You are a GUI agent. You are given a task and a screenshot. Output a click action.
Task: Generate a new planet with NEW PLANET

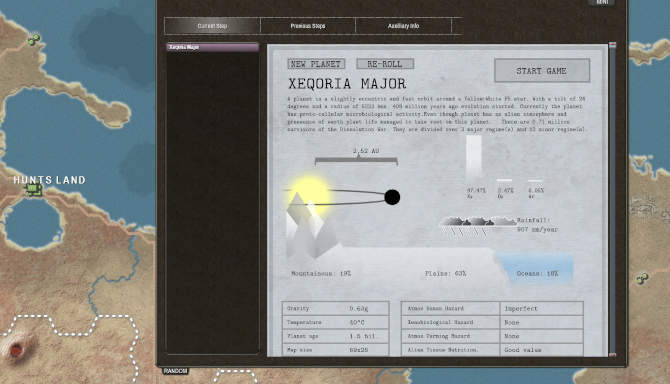(x=316, y=64)
